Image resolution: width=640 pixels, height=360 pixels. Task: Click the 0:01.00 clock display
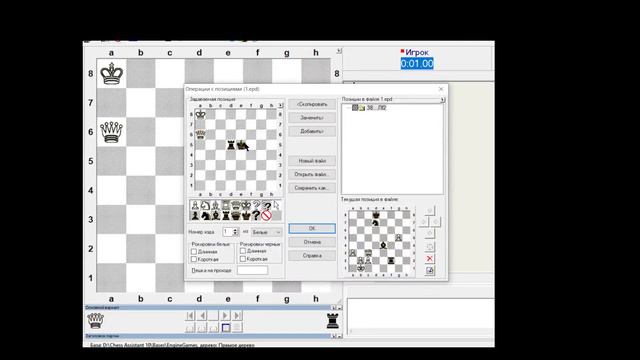coord(417,64)
